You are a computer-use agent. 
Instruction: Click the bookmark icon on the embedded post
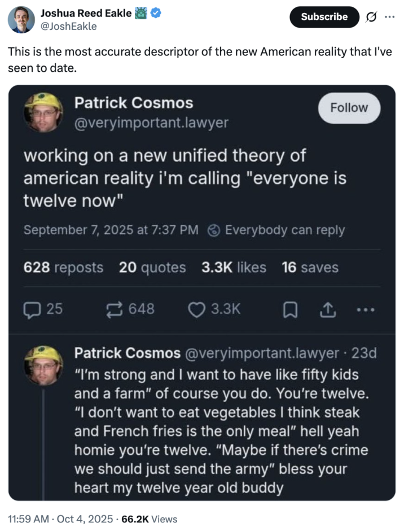coord(290,309)
